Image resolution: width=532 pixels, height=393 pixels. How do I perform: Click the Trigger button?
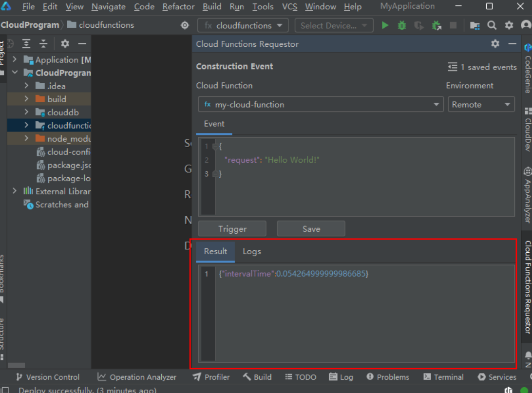232,229
